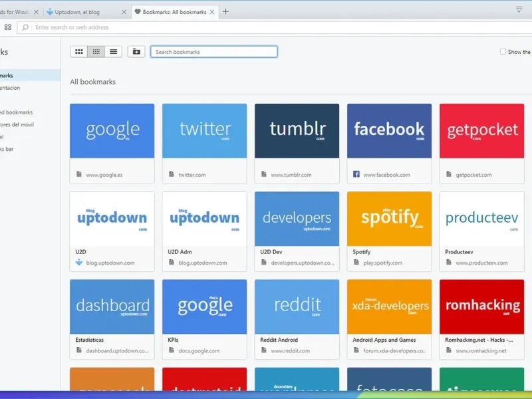The image size is (532, 399).
Task: Open the tumblr bookmark thumbnail
Action: click(x=297, y=131)
